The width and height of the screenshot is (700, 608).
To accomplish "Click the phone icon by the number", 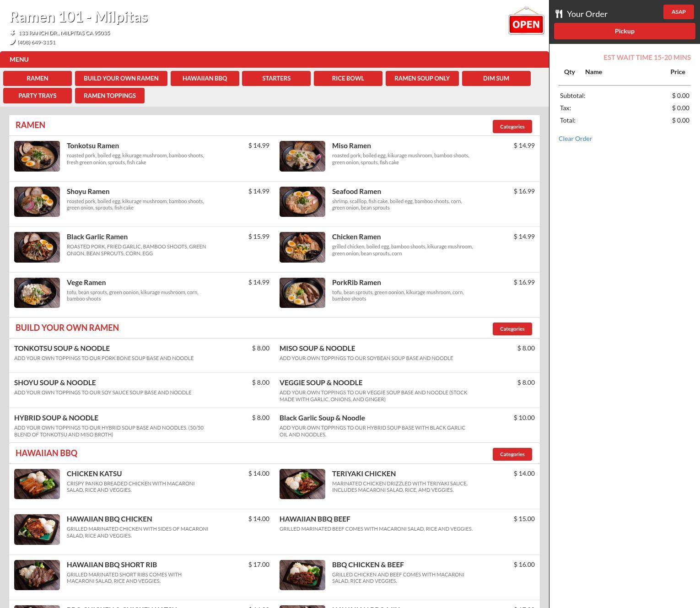I will point(13,42).
